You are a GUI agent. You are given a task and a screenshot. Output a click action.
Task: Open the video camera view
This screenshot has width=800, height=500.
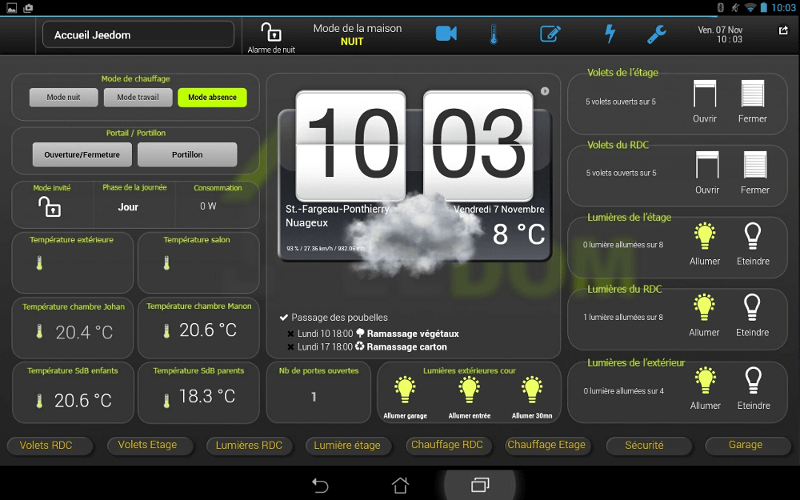point(446,34)
